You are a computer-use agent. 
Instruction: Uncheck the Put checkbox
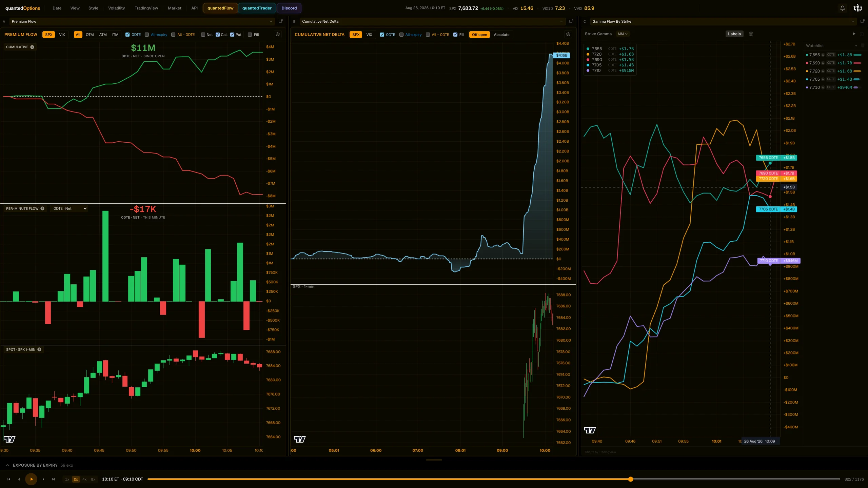(232, 35)
